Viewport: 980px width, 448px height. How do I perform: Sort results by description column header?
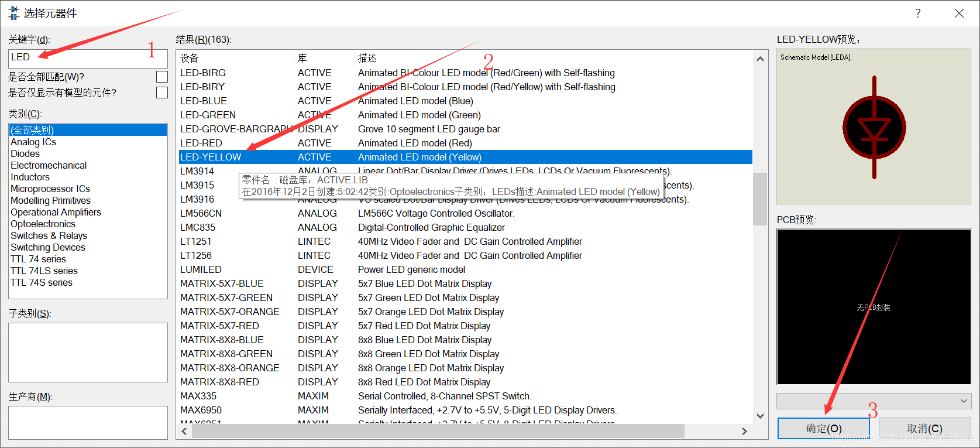[x=553, y=58]
